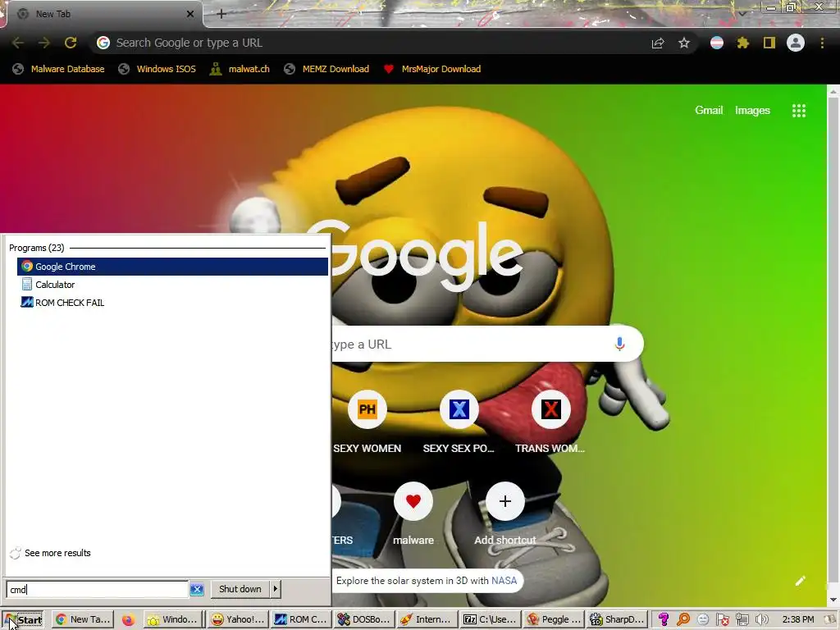This screenshot has width=840, height=630.
Task: Reload the page with the refresh icon
Action: pyautogui.click(x=71, y=43)
